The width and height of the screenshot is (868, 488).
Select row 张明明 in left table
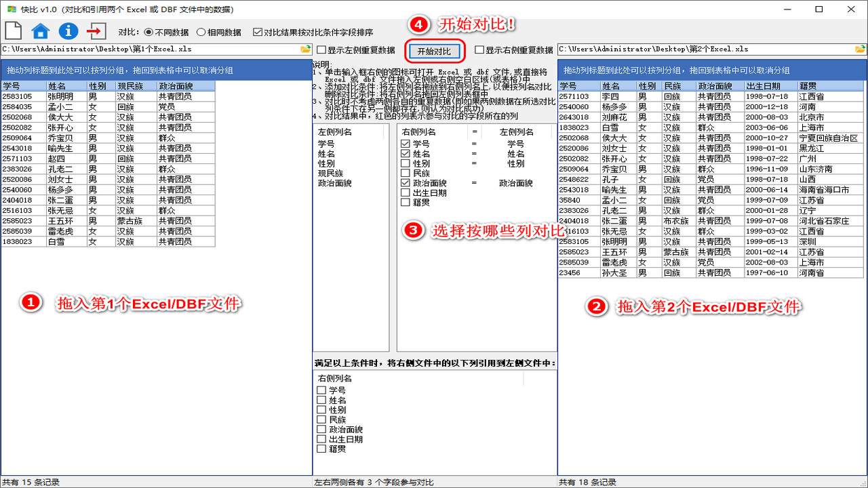[x=108, y=96]
